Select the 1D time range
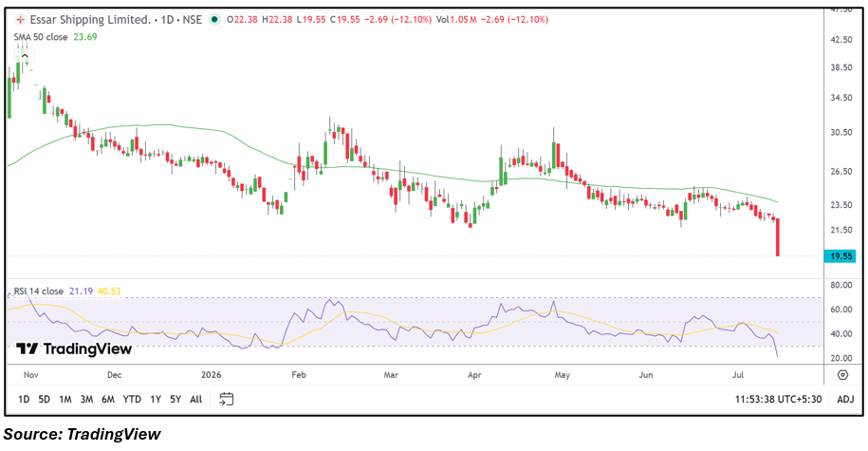This screenshot has height=451, width=868. click(x=24, y=399)
